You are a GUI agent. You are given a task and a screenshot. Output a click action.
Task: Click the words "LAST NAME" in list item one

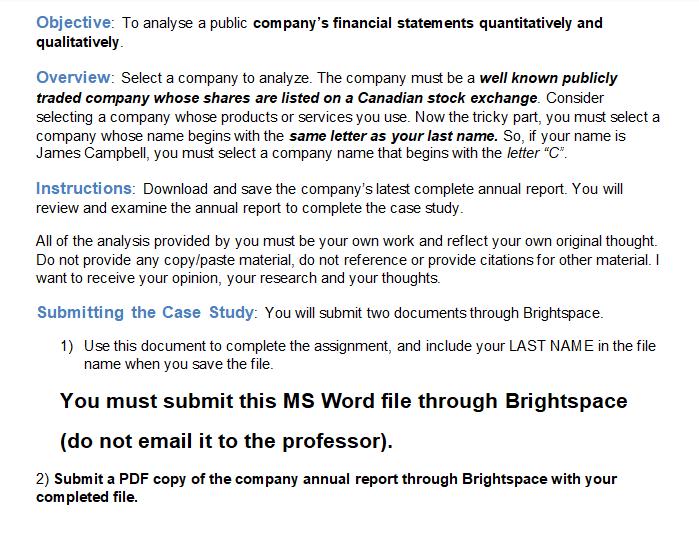551,346
